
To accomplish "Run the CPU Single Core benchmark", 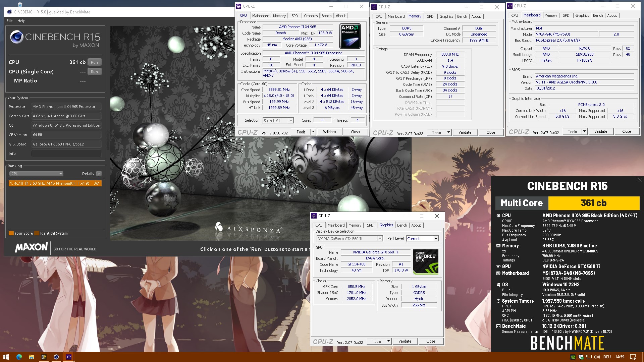I will tap(94, 72).
